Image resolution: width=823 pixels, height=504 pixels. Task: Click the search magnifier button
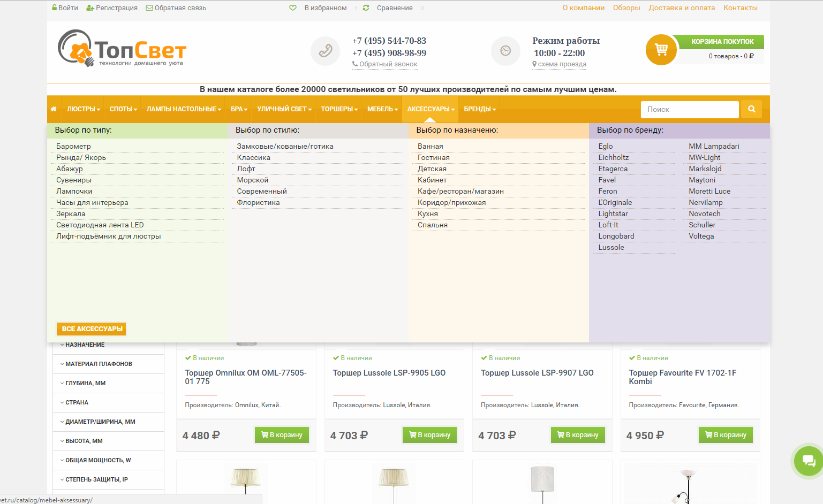click(751, 109)
